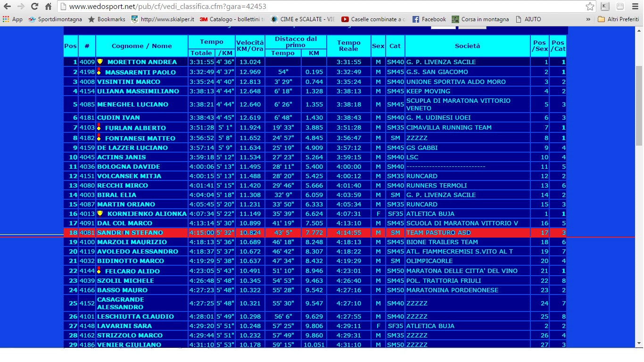The width and height of the screenshot is (644, 362).
Task: Select the highlighted SANDRIN STEFANO row
Action: pos(315,232)
